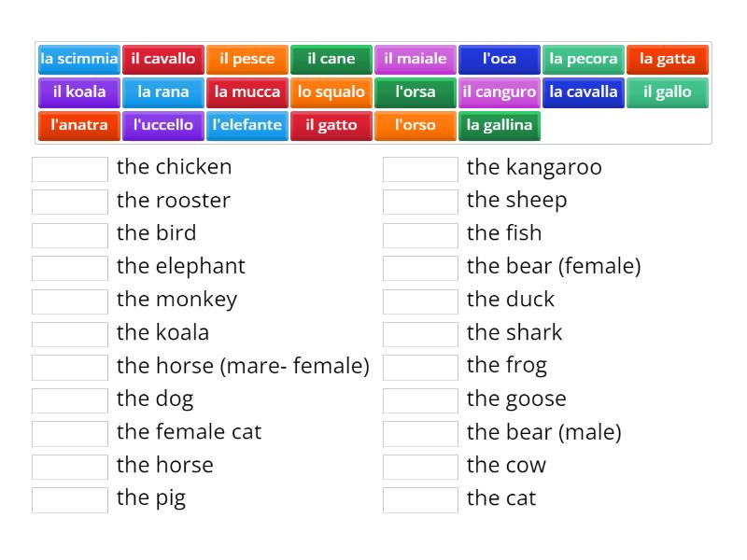Choose the blank slot next to 'the goose'
Image resolution: width=747 pixels, height=560 pixels.
click(420, 400)
